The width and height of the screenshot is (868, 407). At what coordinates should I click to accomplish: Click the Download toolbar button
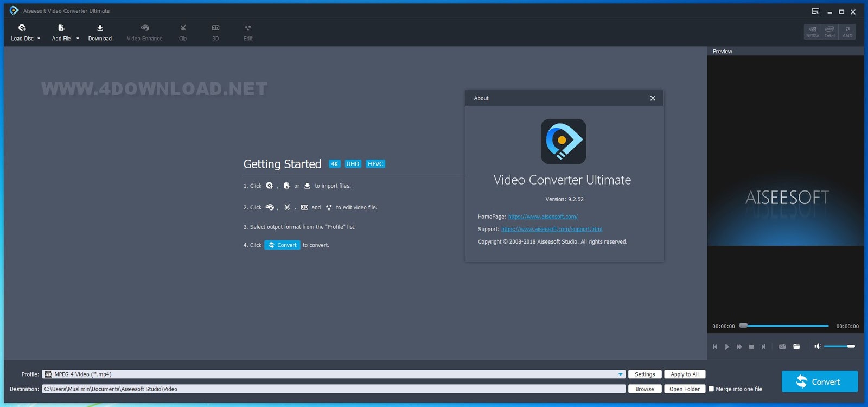pyautogui.click(x=100, y=32)
